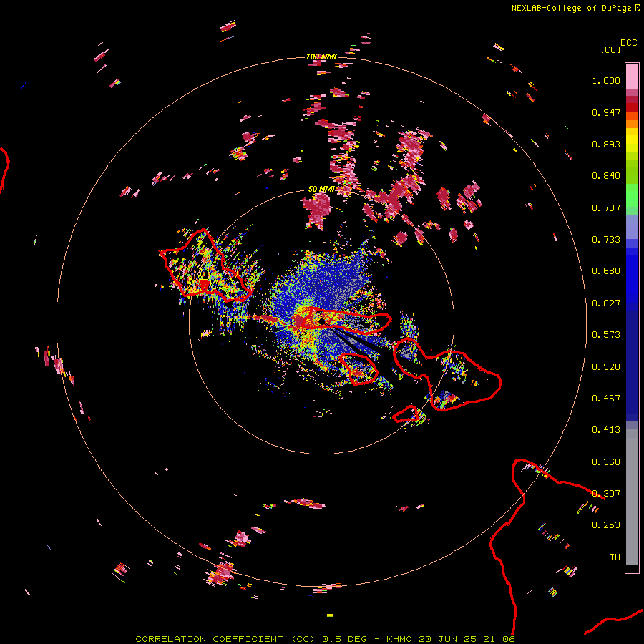Click the 100 NMI range ring label
The width and height of the screenshot is (644, 644).
tap(321, 57)
